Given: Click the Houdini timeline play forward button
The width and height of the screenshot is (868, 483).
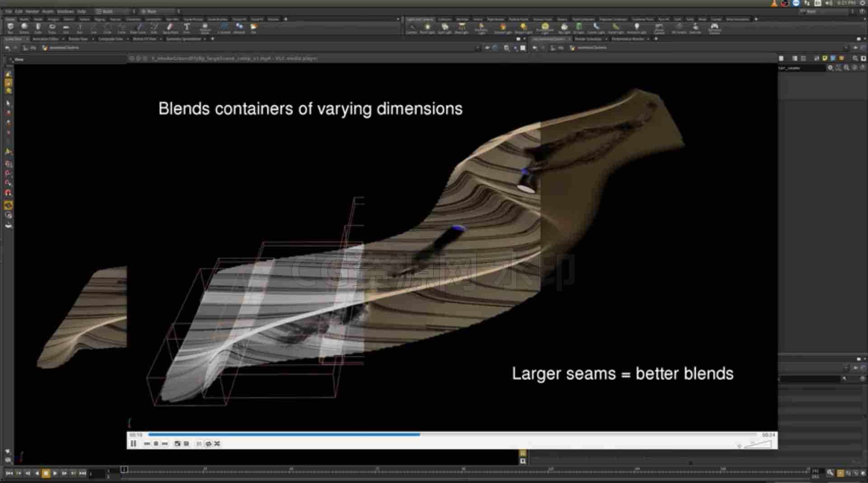Looking at the screenshot, I should [55, 473].
